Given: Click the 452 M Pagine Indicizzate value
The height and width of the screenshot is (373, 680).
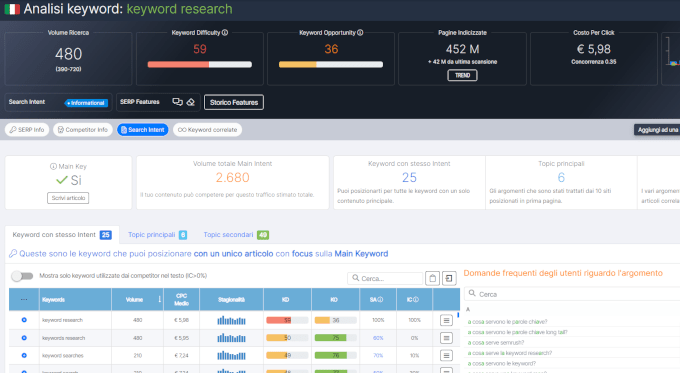Looking at the screenshot, I should pos(462,49).
